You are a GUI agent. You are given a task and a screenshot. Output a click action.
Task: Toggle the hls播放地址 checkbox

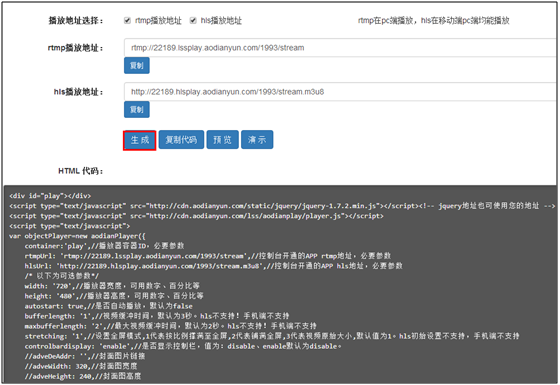point(193,20)
